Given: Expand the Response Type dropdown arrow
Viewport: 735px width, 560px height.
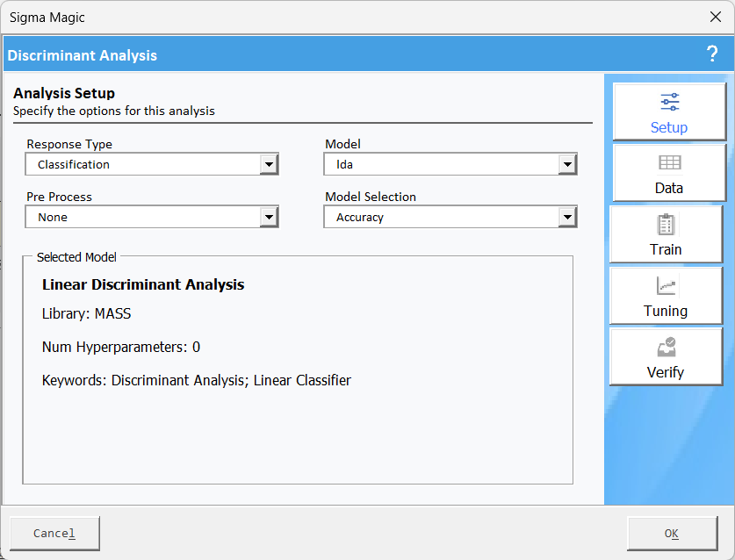Looking at the screenshot, I should [269, 164].
